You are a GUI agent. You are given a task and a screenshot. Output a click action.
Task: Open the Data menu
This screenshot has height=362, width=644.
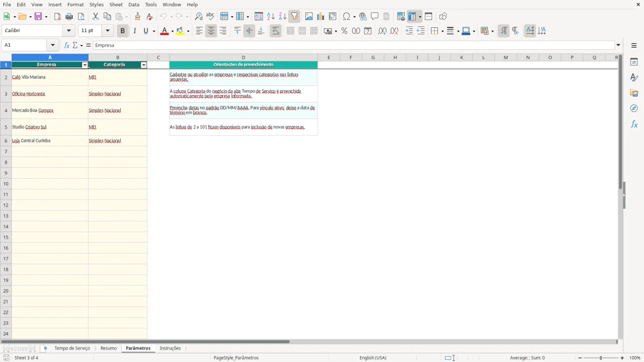tap(134, 4)
